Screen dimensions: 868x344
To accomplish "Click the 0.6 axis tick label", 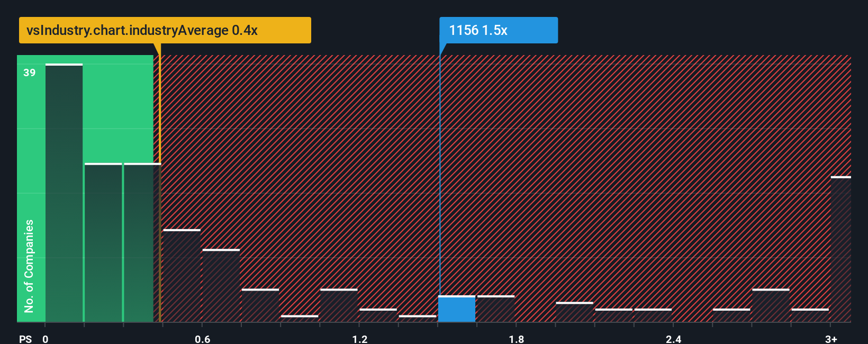I will 203,339.
